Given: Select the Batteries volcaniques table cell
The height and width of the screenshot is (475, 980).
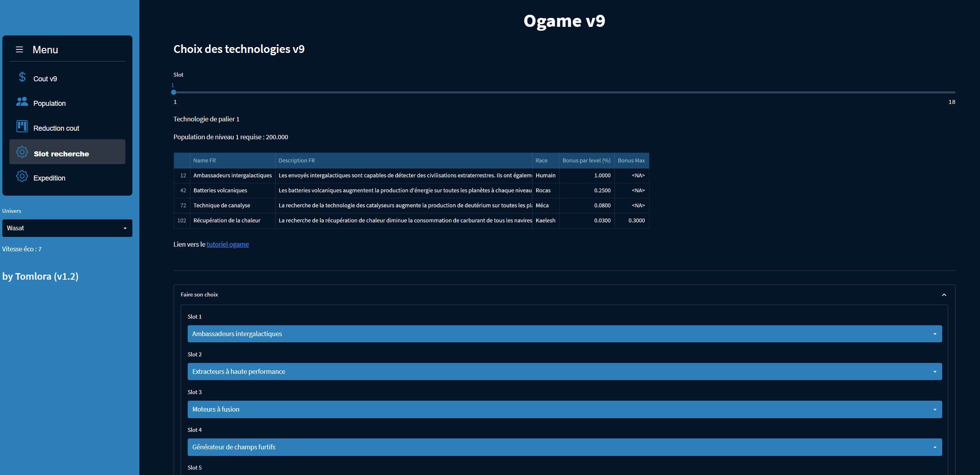Looking at the screenshot, I should (x=232, y=190).
